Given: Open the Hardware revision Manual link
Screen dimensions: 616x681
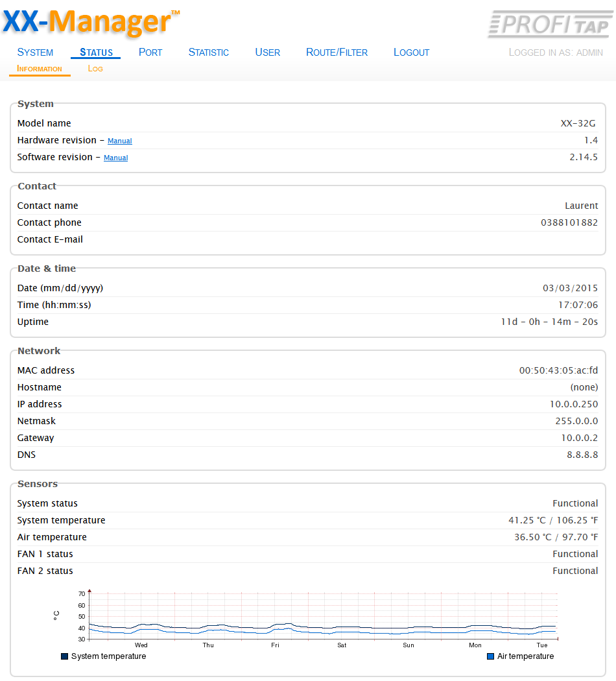Looking at the screenshot, I should click(119, 141).
